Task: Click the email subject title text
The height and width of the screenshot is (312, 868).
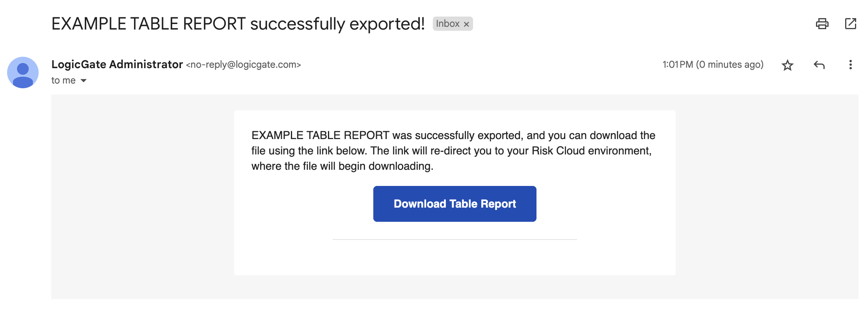Action: (238, 24)
